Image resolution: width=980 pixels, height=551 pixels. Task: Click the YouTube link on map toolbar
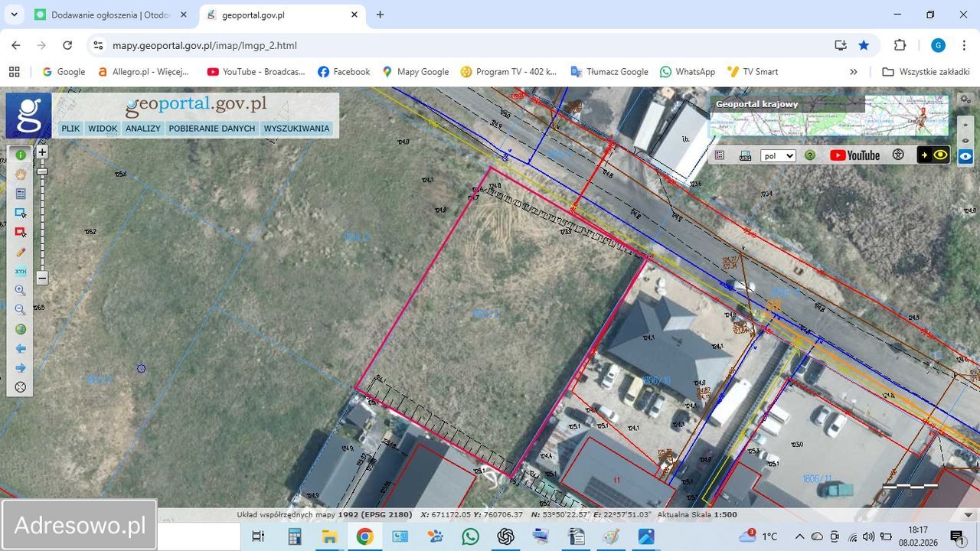[x=854, y=155]
